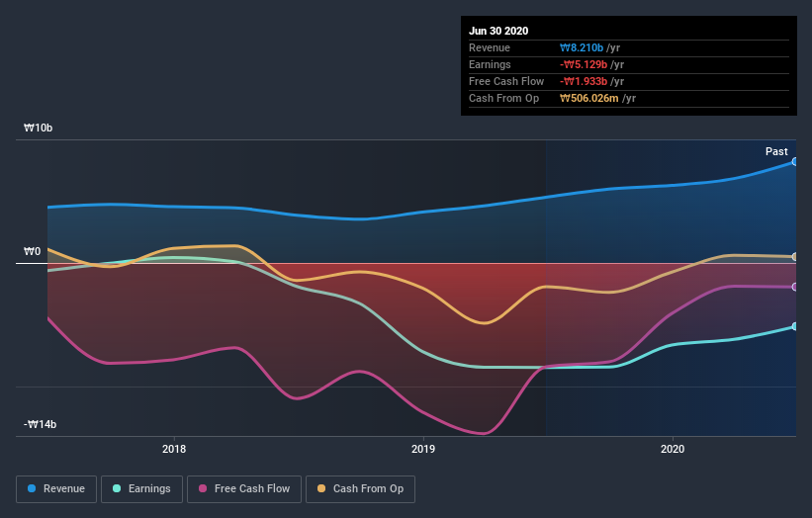Select the 2018 x-axis label

[174, 449]
